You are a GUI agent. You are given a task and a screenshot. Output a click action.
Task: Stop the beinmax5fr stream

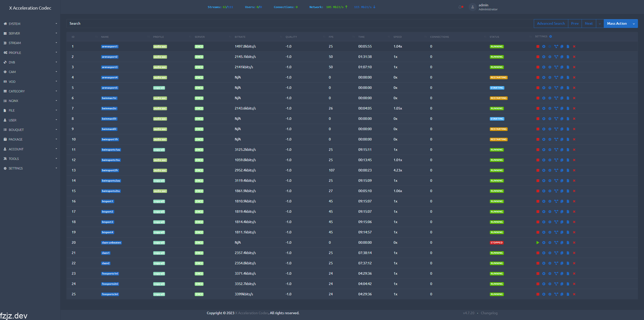point(538,119)
